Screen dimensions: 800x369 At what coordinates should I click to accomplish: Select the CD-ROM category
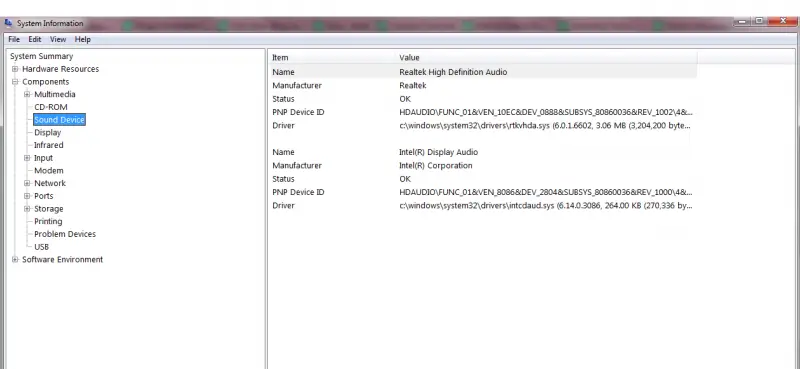(x=51, y=107)
